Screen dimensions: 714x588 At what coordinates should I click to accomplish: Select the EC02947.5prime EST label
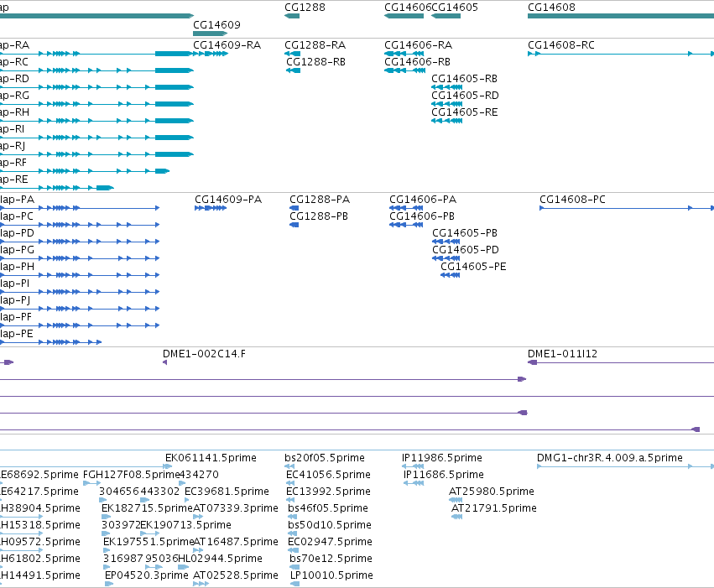point(330,542)
